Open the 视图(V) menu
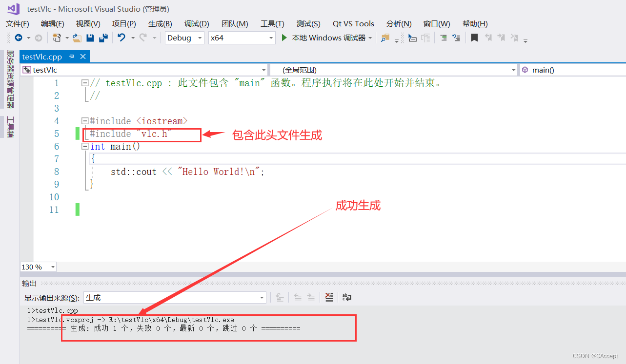 [x=88, y=23]
